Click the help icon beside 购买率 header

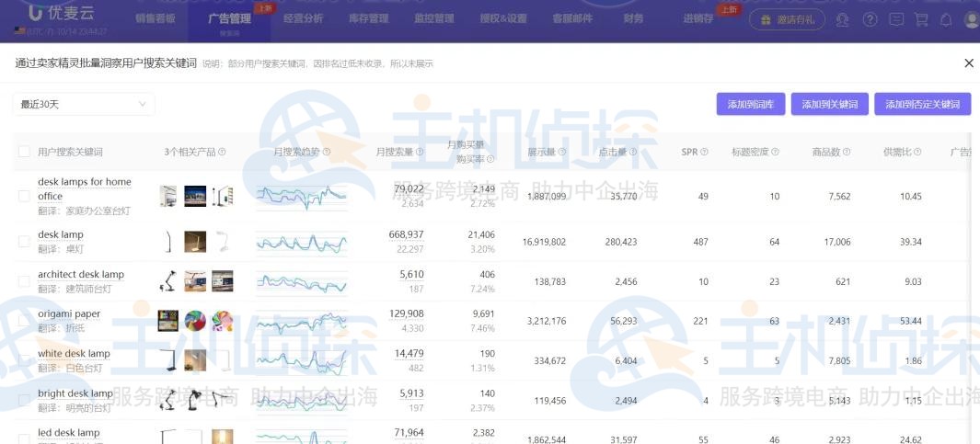(x=491, y=159)
